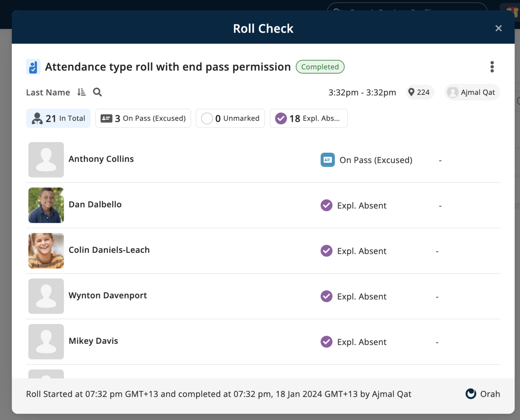Close the Roll Check dialog

point(498,28)
